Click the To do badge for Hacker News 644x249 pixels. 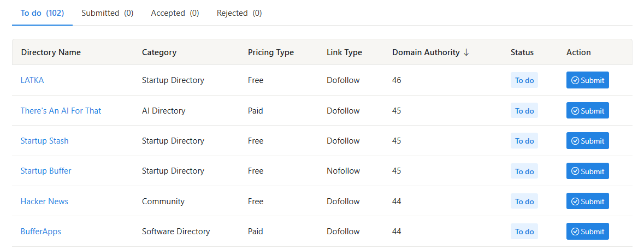pos(524,201)
